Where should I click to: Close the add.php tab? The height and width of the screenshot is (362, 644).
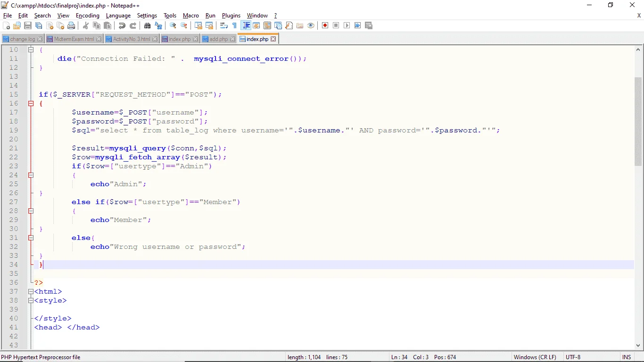tap(232, 39)
